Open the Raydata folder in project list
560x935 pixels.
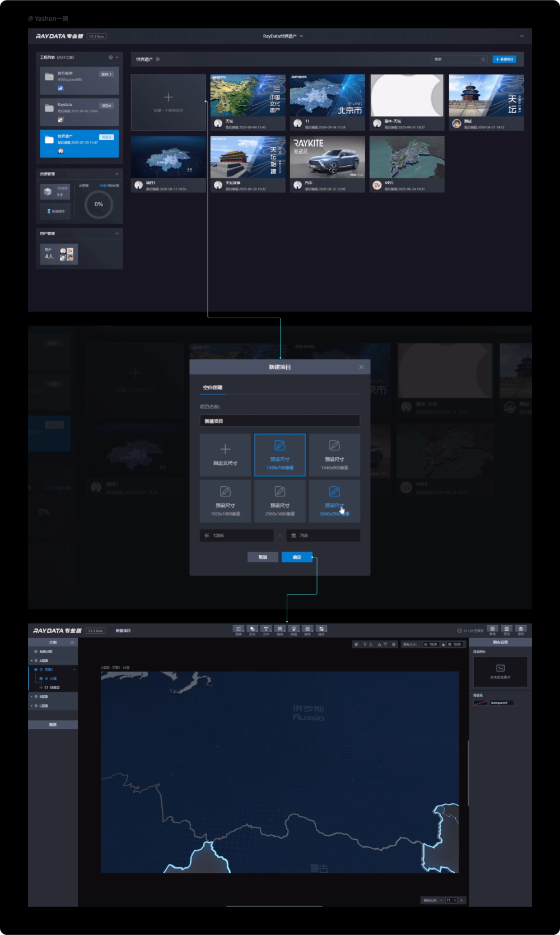pos(80,111)
